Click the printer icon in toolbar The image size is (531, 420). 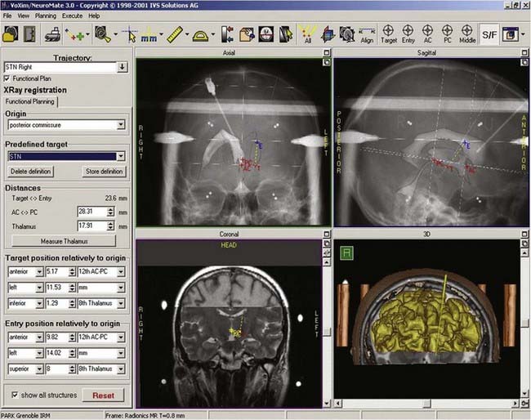tap(51, 35)
